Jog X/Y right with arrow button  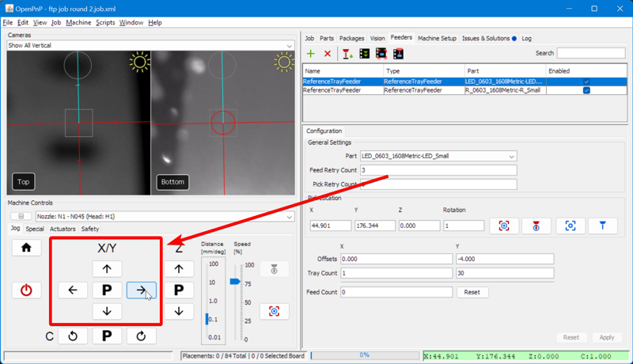click(141, 290)
